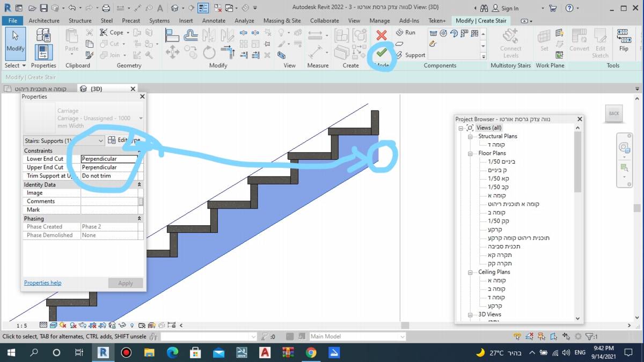Click the Undo arrow in quick access toolbar
This screenshot has width=644, height=362.
[72, 8]
